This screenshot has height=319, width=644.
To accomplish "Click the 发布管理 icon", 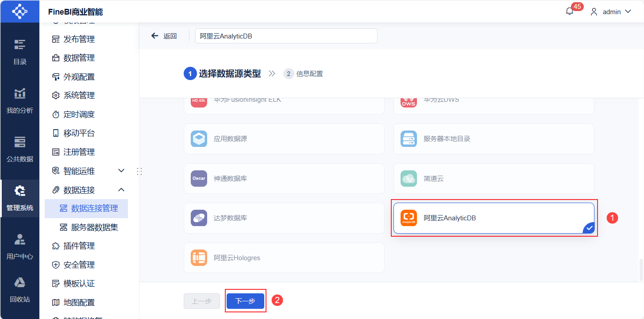I will [x=56, y=39].
